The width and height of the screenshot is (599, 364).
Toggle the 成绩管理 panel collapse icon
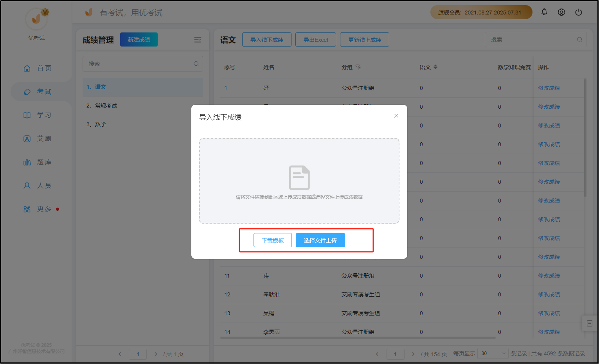coord(198,39)
